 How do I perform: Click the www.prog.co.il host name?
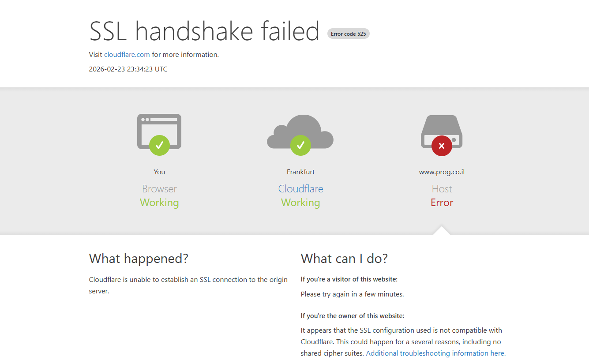tap(442, 172)
